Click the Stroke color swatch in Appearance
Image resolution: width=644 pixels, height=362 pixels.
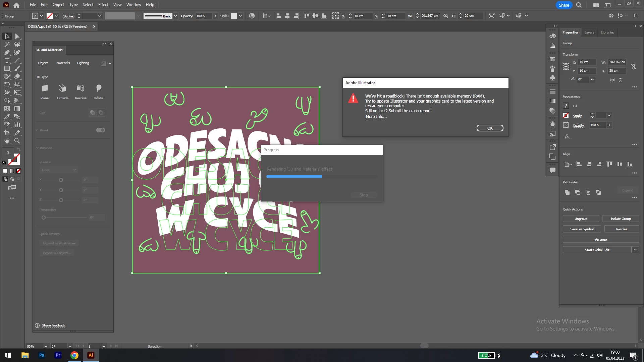pos(566,116)
